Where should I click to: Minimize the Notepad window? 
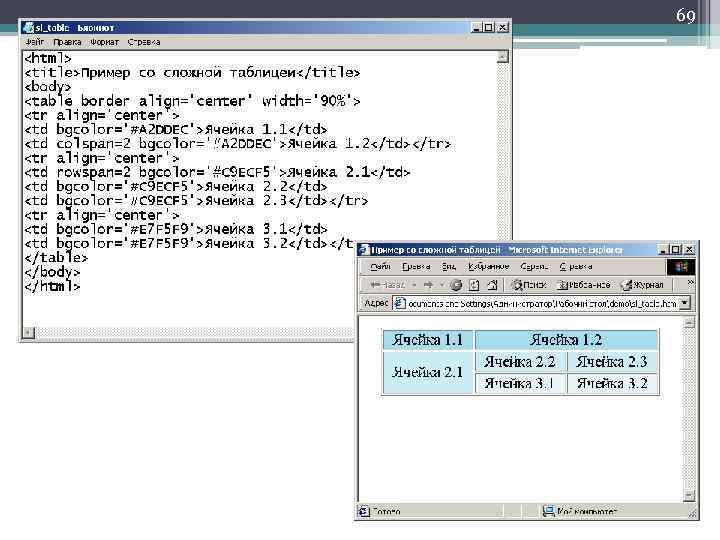477,28
